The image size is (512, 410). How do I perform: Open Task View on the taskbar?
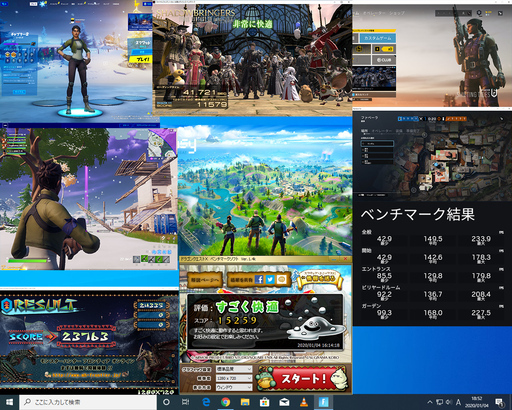tap(186, 402)
